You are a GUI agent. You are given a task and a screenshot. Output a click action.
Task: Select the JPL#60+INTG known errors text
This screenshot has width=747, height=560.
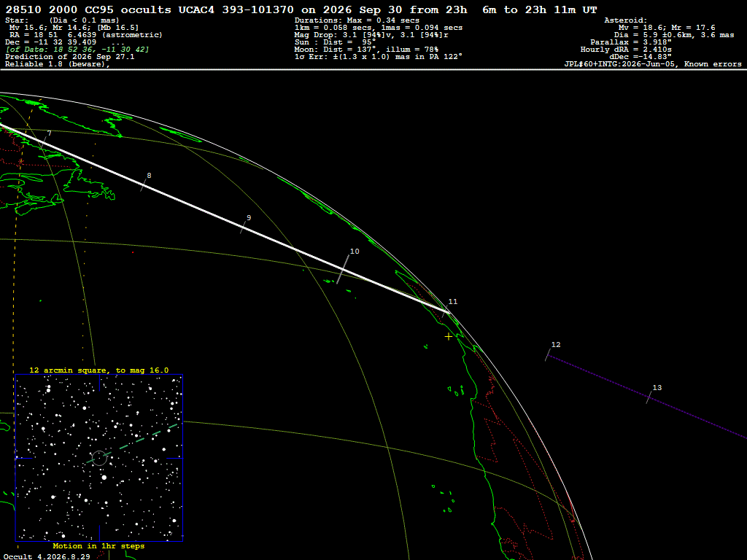[x=653, y=64]
